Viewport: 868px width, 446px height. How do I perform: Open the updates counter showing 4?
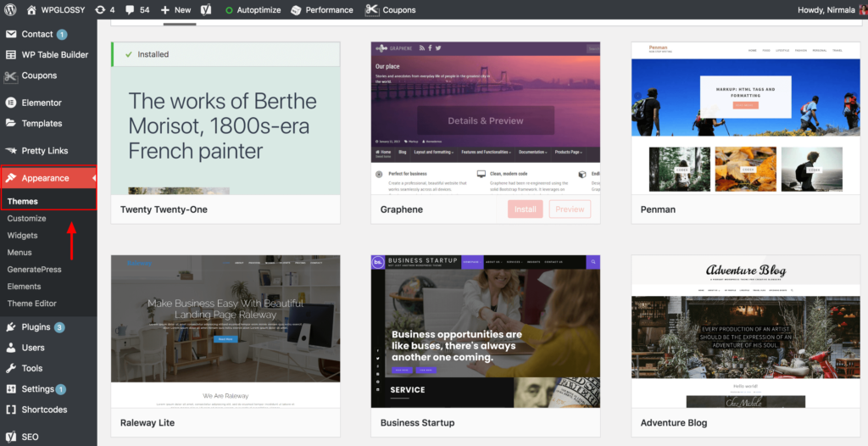(x=104, y=9)
